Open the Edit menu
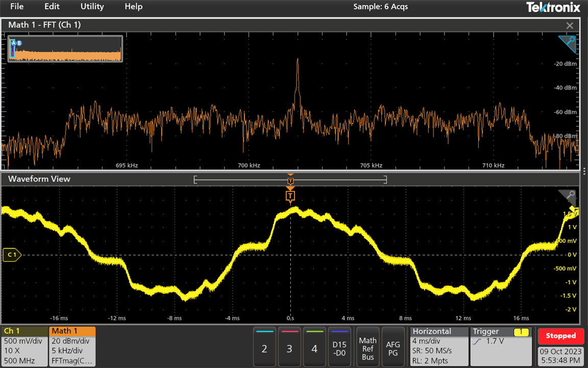This screenshot has width=588, height=368. pos(52,6)
